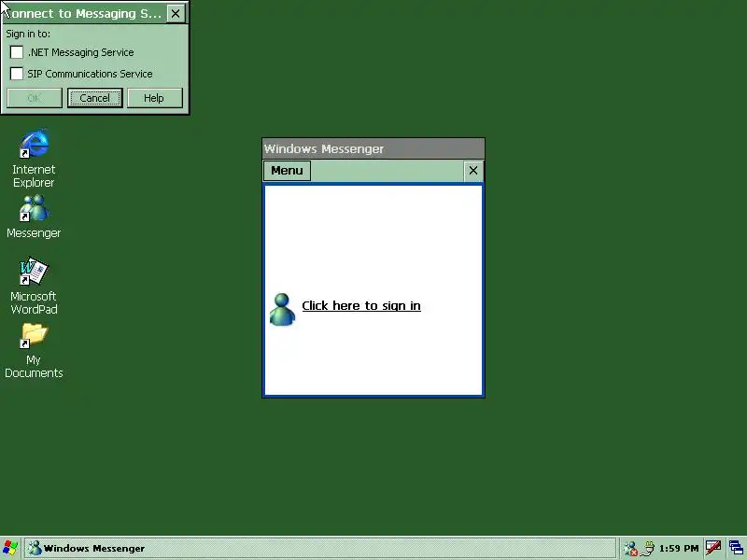Click the 'Click here to sign in' link

coord(361,306)
